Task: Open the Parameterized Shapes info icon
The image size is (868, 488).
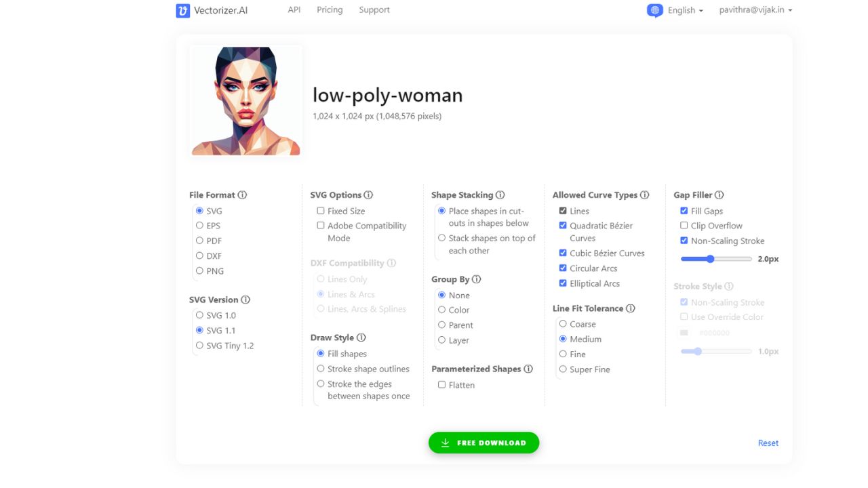Action: 528,369
